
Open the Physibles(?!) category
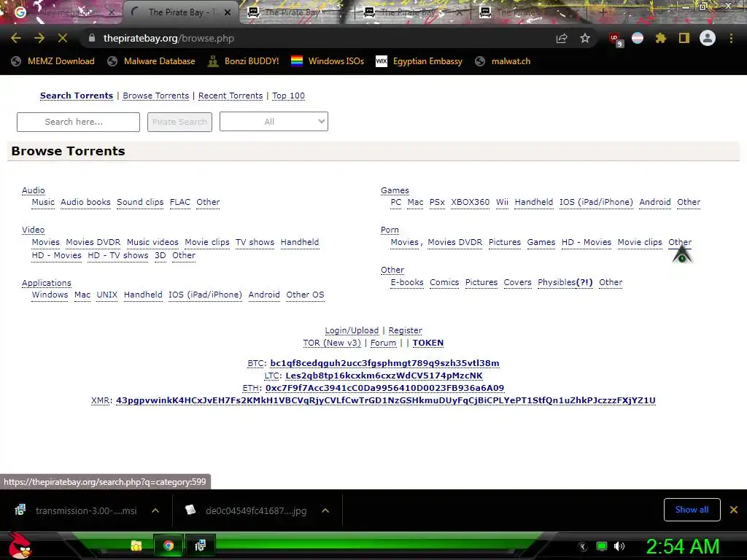pyautogui.click(x=565, y=282)
